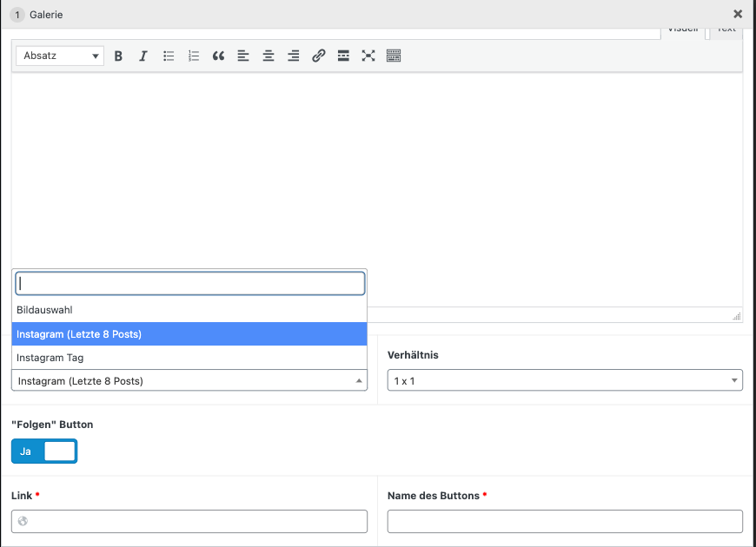Show the extra toolbar row
The width and height of the screenshot is (756, 547).
(394, 56)
